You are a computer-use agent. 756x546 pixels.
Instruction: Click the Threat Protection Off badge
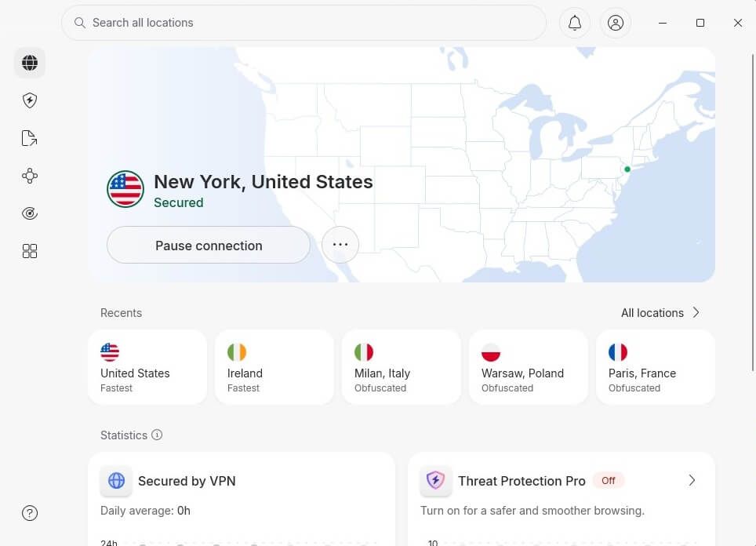pyautogui.click(x=609, y=480)
